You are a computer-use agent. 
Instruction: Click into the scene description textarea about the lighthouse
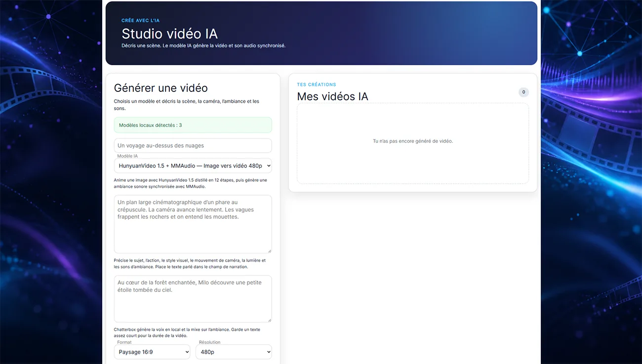193,224
